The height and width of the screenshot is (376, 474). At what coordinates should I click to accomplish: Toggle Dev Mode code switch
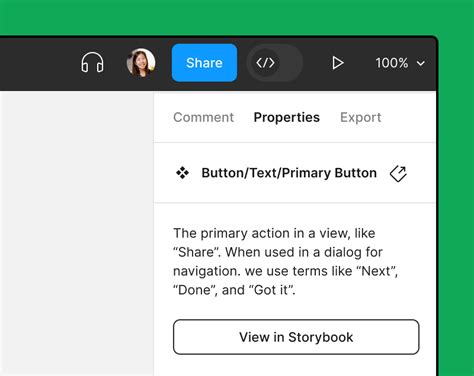coord(275,63)
